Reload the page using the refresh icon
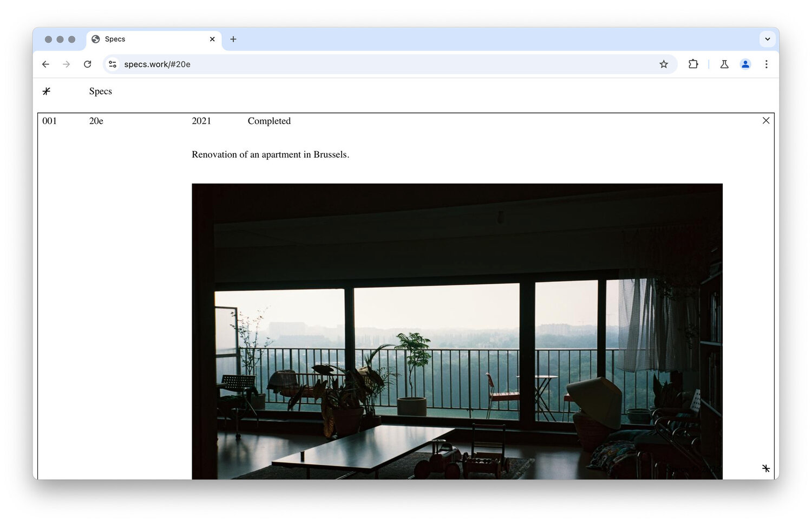 87,64
